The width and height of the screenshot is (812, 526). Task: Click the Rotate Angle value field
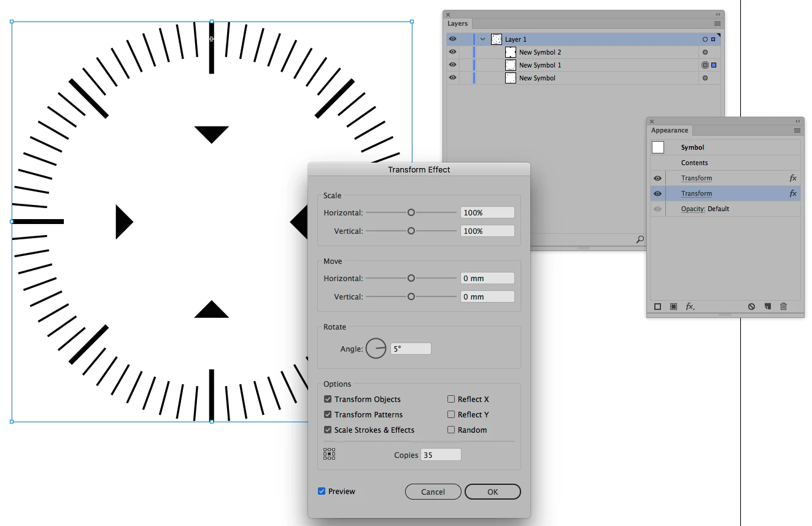(411, 349)
